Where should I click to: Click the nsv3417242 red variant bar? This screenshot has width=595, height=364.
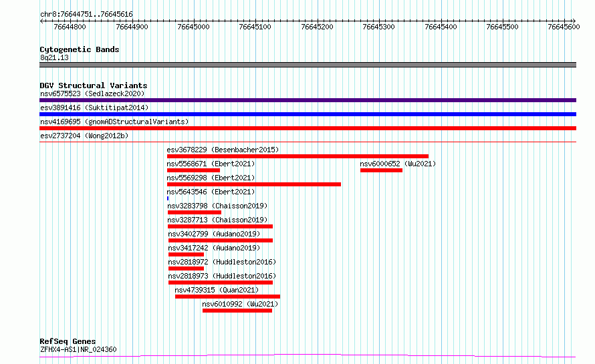point(187,254)
